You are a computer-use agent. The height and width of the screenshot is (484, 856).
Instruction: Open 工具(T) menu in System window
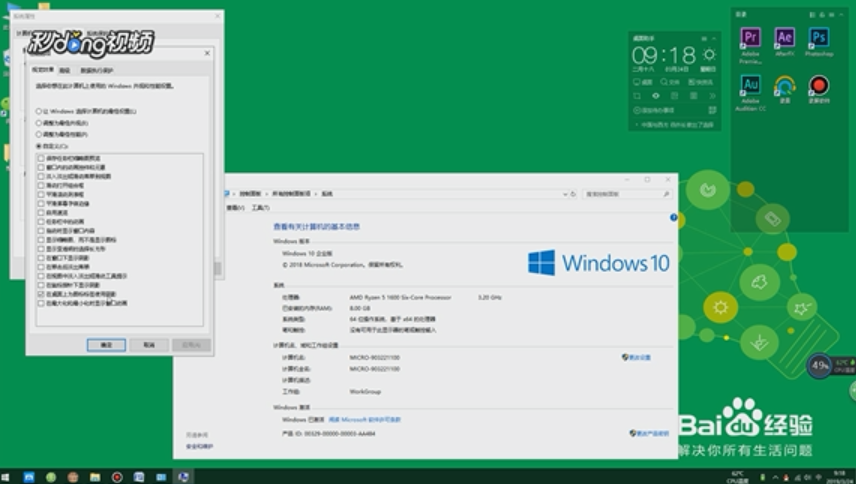click(260, 208)
